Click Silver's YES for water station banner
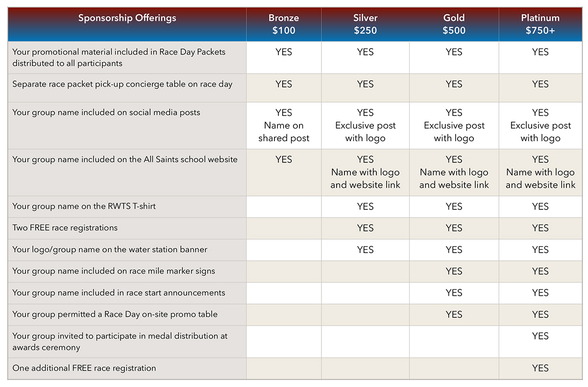This screenshot has width=588, height=387. (x=365, y=250)
